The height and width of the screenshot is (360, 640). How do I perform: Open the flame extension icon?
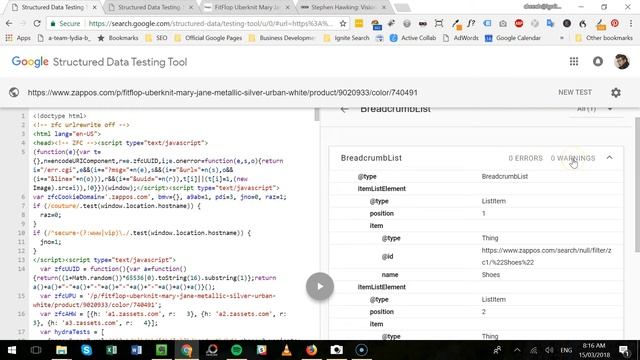tap(583, 24)
